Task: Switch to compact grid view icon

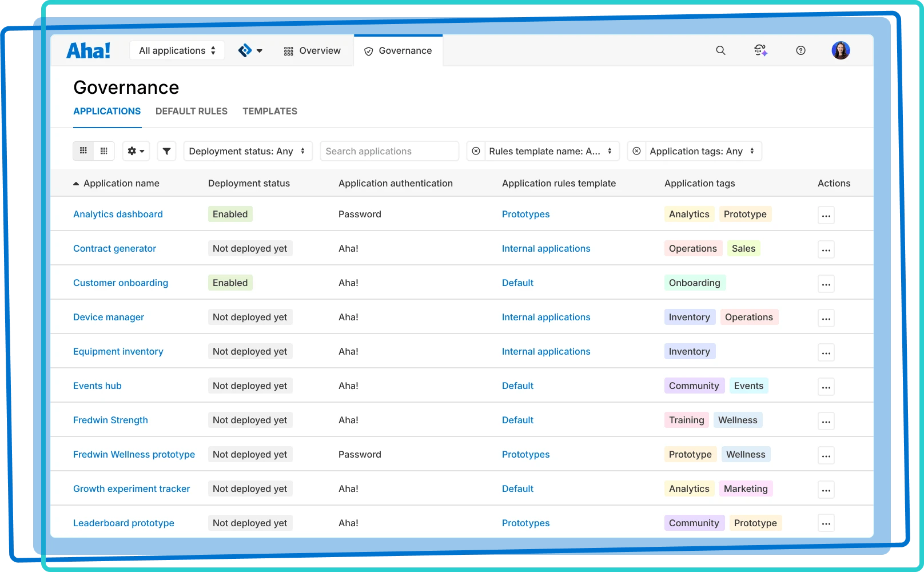Action: (104, 151)
